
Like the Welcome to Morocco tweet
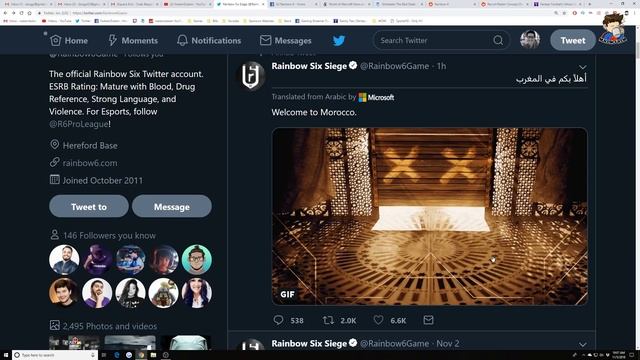378,320
